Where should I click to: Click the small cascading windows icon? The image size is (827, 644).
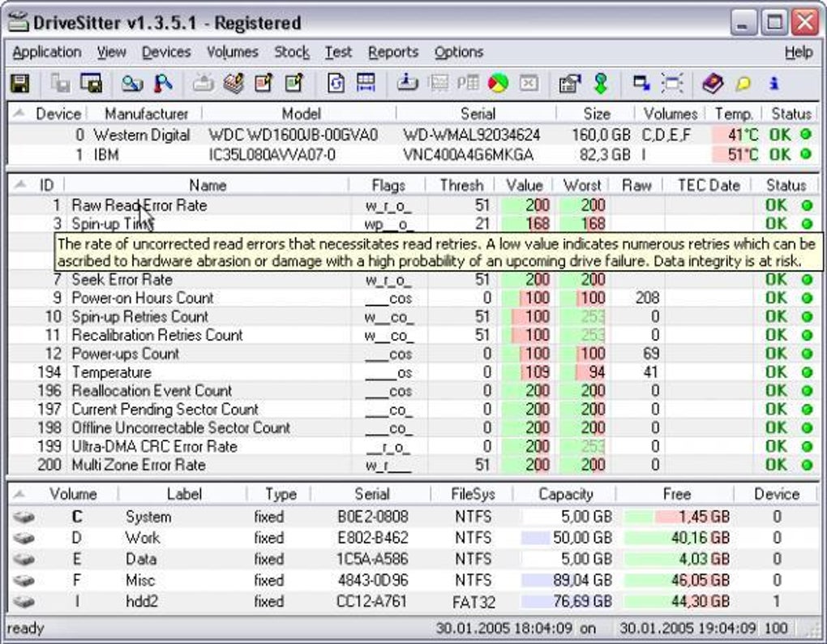coord(641,83)
